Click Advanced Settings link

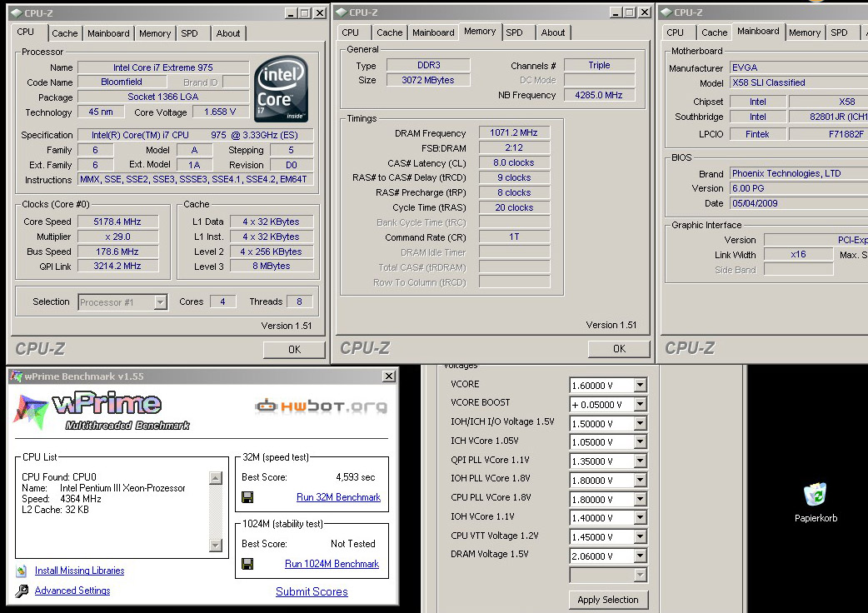(x=72, y=591)
